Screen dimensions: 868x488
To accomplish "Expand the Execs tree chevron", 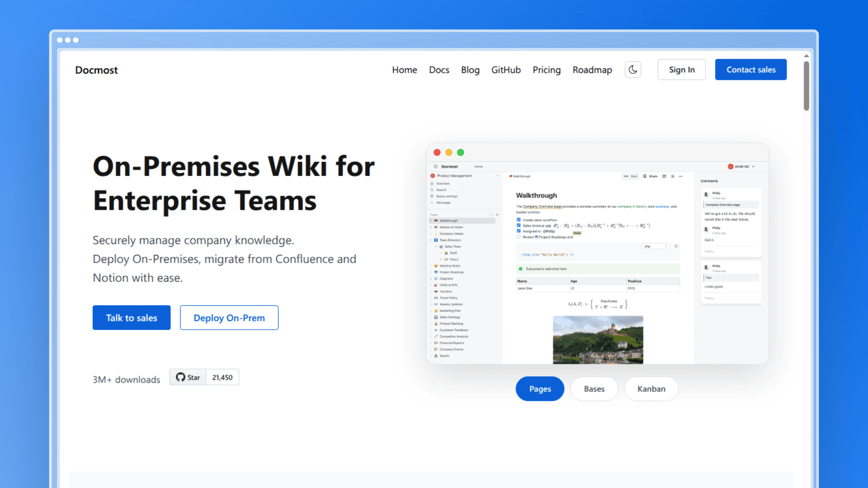I will click(x=441, y=260).
